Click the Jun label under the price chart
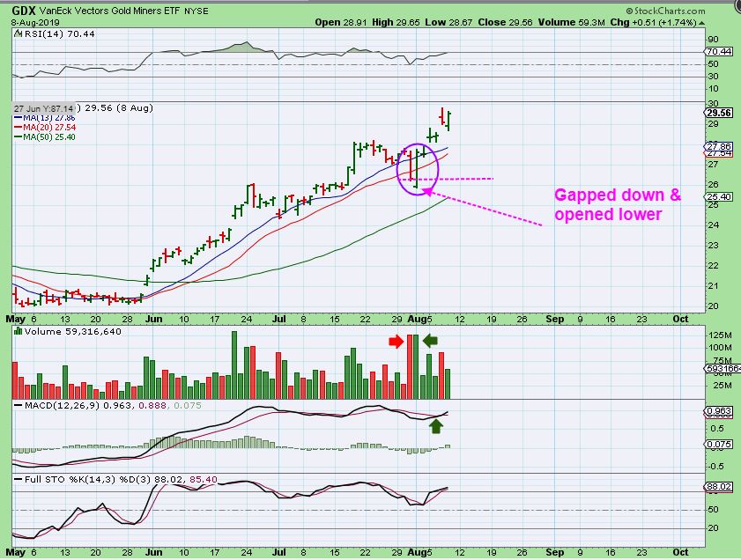This screenshot has height=560, width=741. (x=153, y=319)
